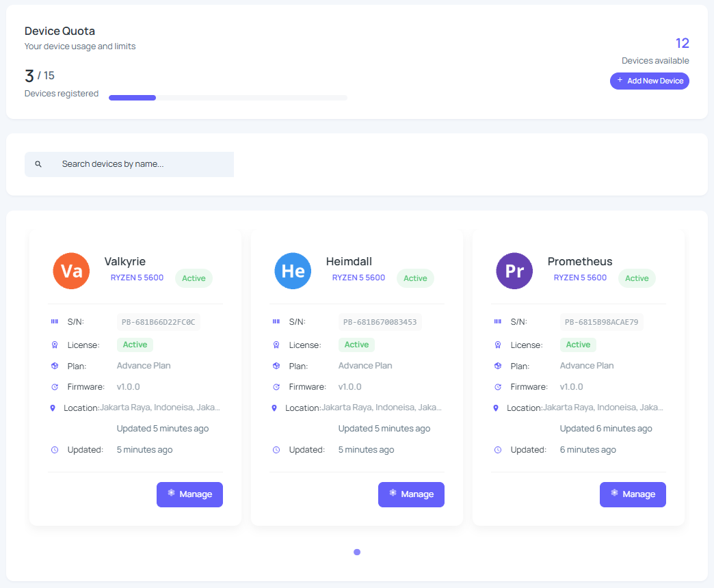714x588 pixels.
Task: Click the Updated clock icon on Prometheus card
Action: click(x=497, y=449)
